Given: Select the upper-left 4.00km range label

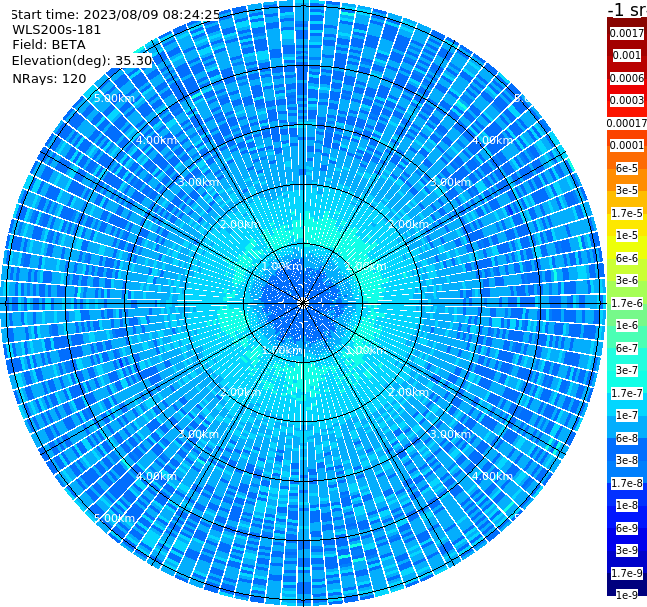Looking at the screenshot, I should click(x=156, y=140).
